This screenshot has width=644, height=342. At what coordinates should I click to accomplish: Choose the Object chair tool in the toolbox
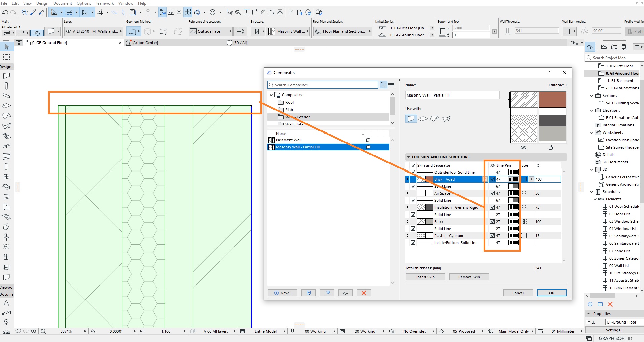point(6,237)
